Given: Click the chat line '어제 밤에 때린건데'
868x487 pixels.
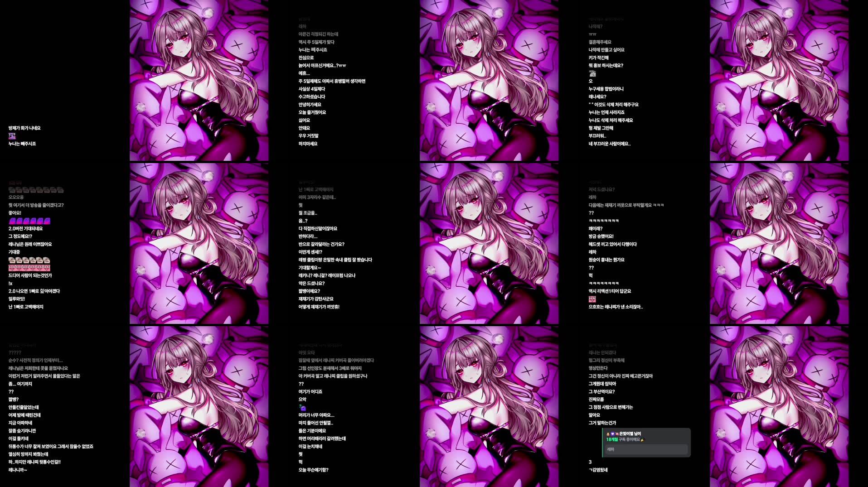Looking at the screenshot, I should point(24,415).
